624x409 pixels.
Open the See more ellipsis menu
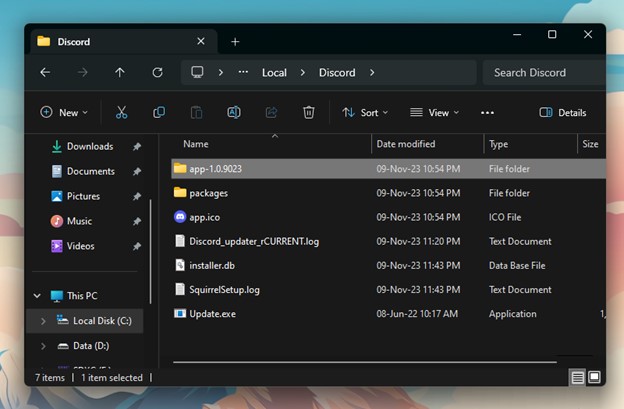click(x=487, y=113)
